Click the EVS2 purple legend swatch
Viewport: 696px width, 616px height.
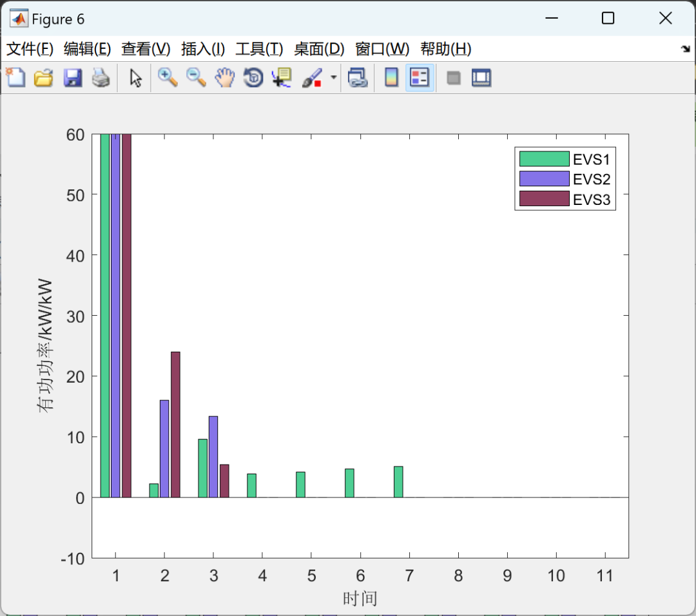tap(544, 179)
